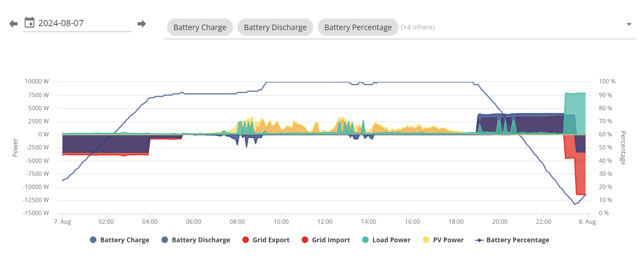Click the 50 % percentage axis label
This screenshot has width=644, height=268.
pyautogui.click(x=606, y=147)
